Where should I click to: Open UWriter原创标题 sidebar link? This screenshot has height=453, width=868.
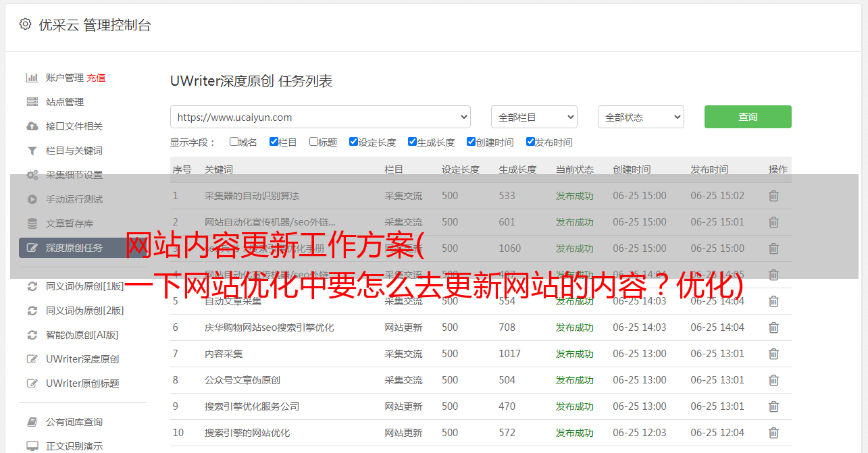pos(82,383)
